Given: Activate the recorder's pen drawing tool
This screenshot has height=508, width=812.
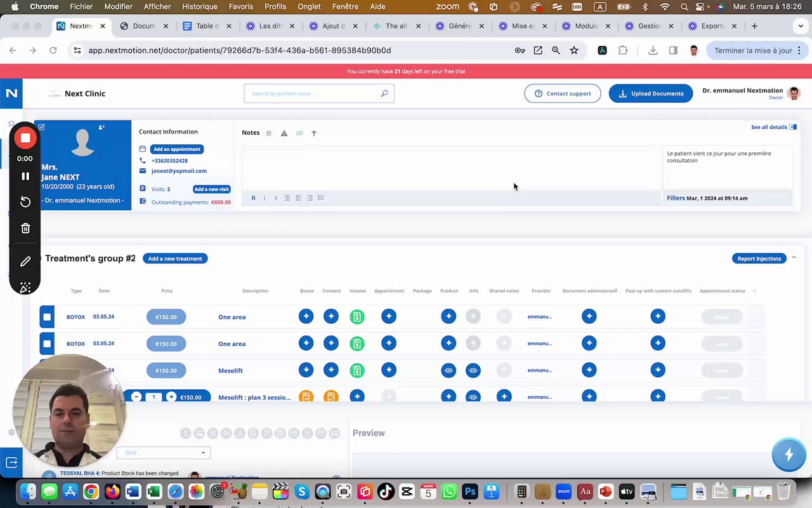Looking at the screenshot, I should coord(25,261).
